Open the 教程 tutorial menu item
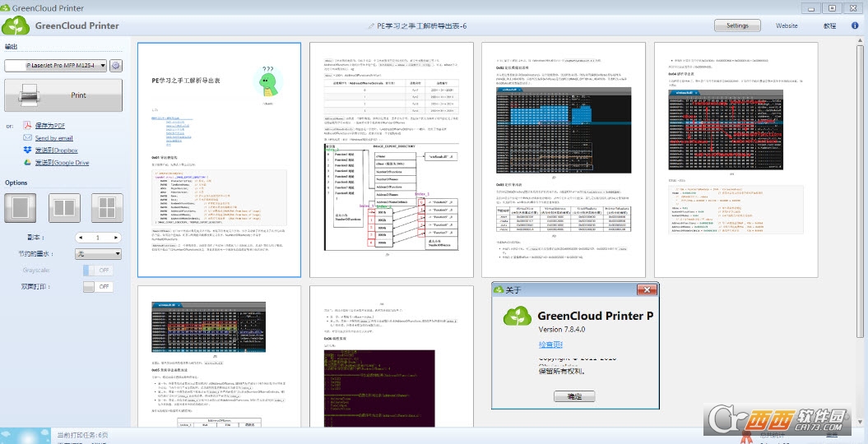Image resolution: width=868 pixels, height=444 pixels. (829, 25)
